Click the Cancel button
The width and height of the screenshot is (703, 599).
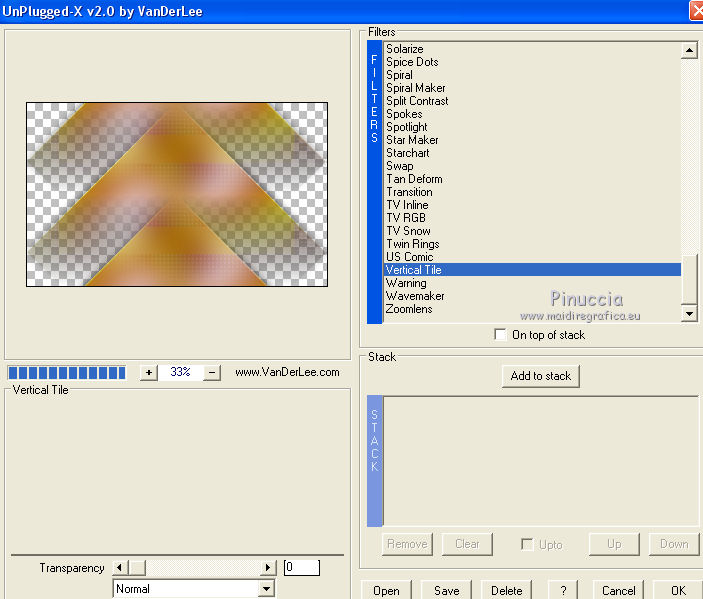click(x=619, y=590)
